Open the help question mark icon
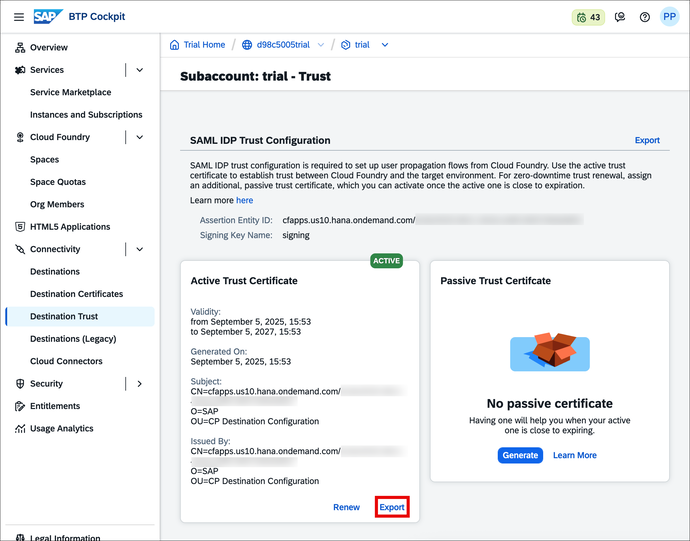This screenshot has width=690, height=541. (645, 17)
